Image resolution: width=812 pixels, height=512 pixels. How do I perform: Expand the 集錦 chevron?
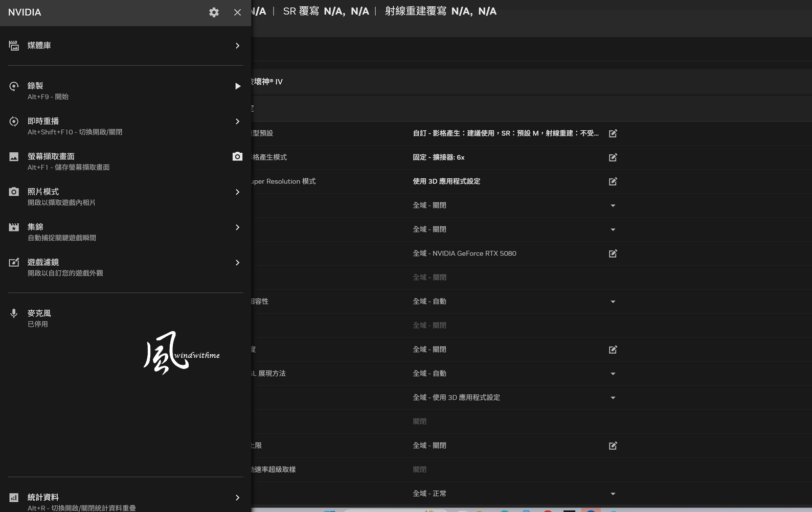[237, 227]
